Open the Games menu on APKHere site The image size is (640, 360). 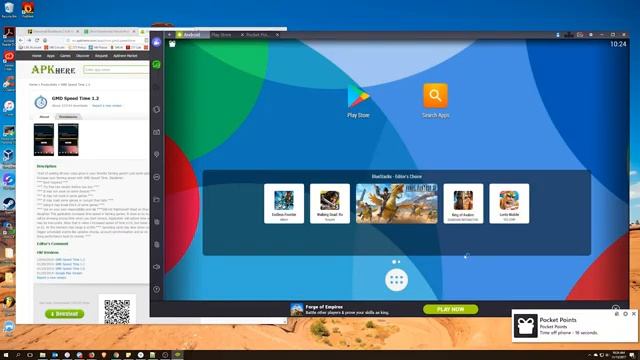pos(65,56)
